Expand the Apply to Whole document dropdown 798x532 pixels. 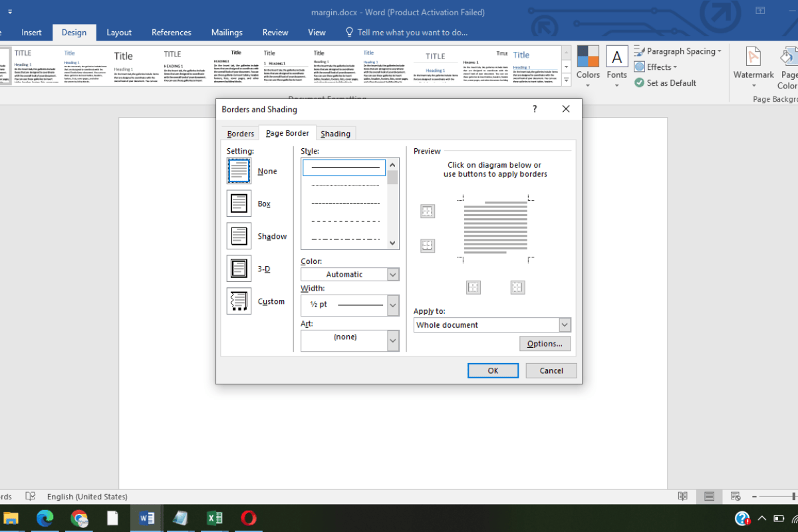coord(565,325)
